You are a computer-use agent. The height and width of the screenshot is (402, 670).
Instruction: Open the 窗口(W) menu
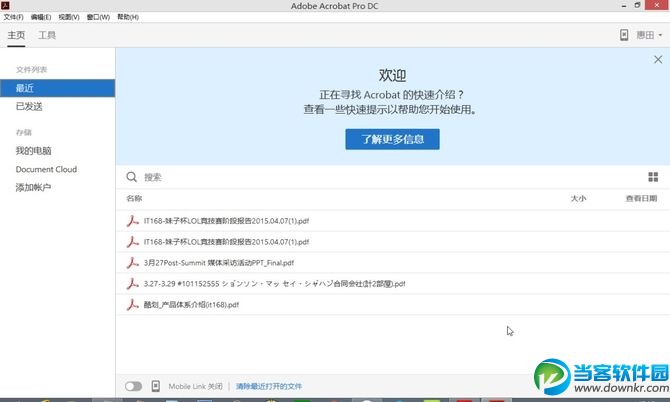[98, 17]
